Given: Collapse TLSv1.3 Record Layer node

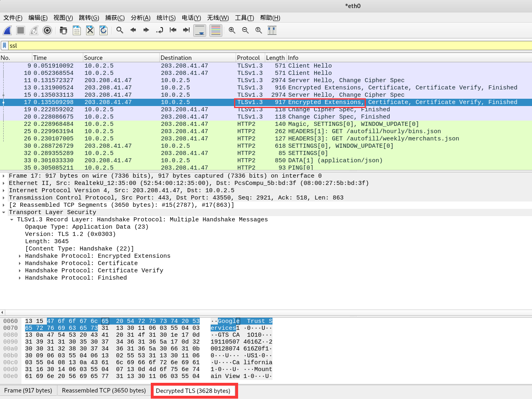Looking at the screenshot, I should [x=12, y=220].
